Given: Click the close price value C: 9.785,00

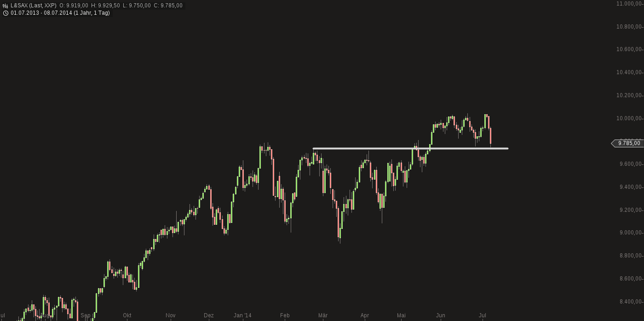Looking at the screenshot, I should (x=168, y=6).
